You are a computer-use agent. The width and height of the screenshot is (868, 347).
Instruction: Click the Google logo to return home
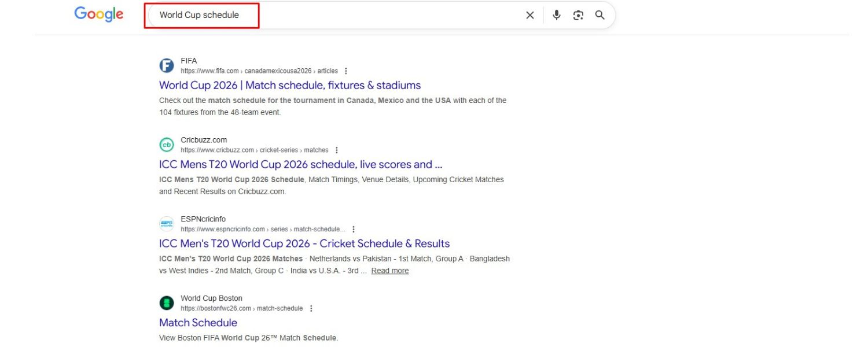[98, 14]
